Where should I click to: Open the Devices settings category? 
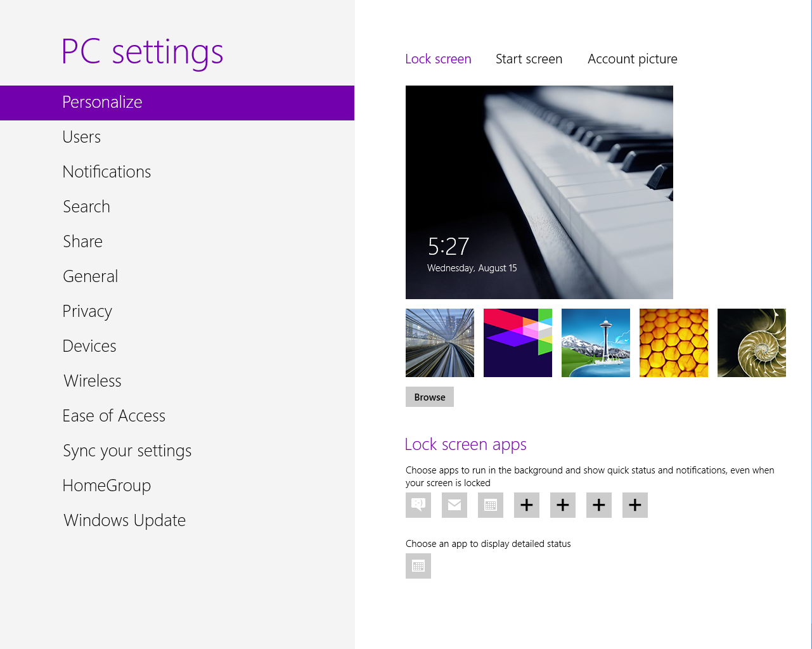pos(177,346)
